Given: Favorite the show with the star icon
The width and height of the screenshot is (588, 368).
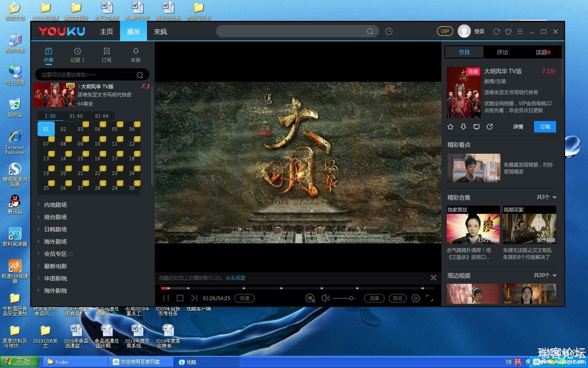Looking at the screenshot, I should point(450,127).
